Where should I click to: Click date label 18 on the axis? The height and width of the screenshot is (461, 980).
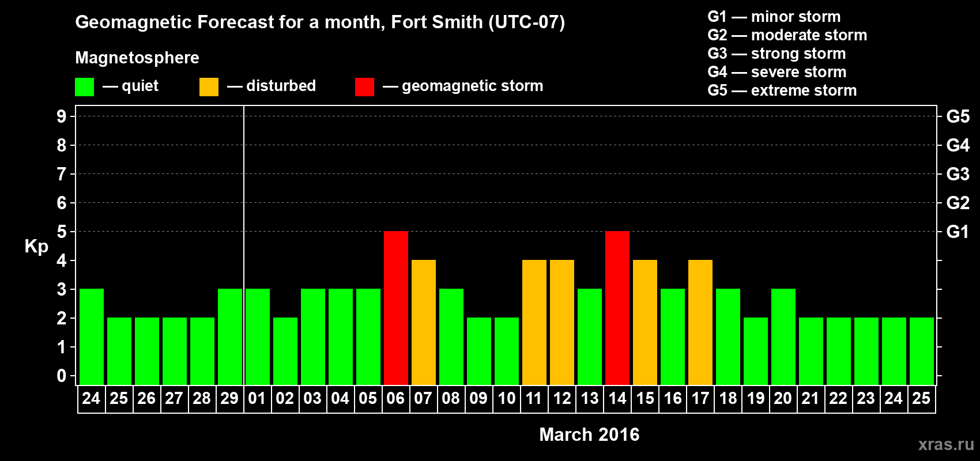click(x=728, y=399)
